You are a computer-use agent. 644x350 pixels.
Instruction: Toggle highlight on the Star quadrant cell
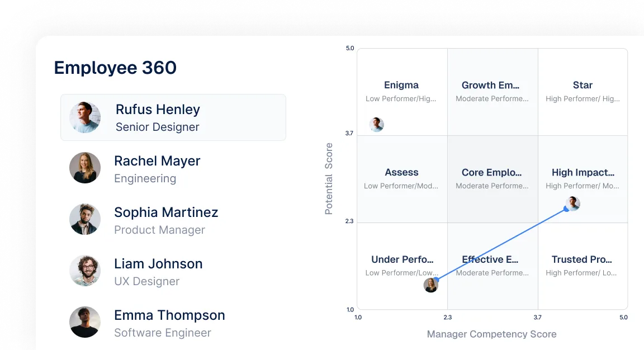[x=583, y=91]
